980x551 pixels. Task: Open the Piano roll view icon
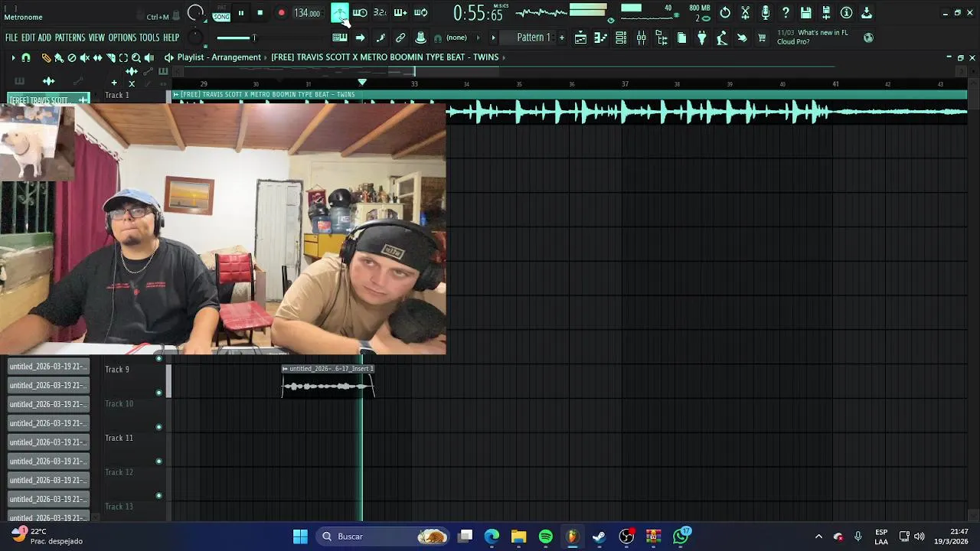pos(601,37)
